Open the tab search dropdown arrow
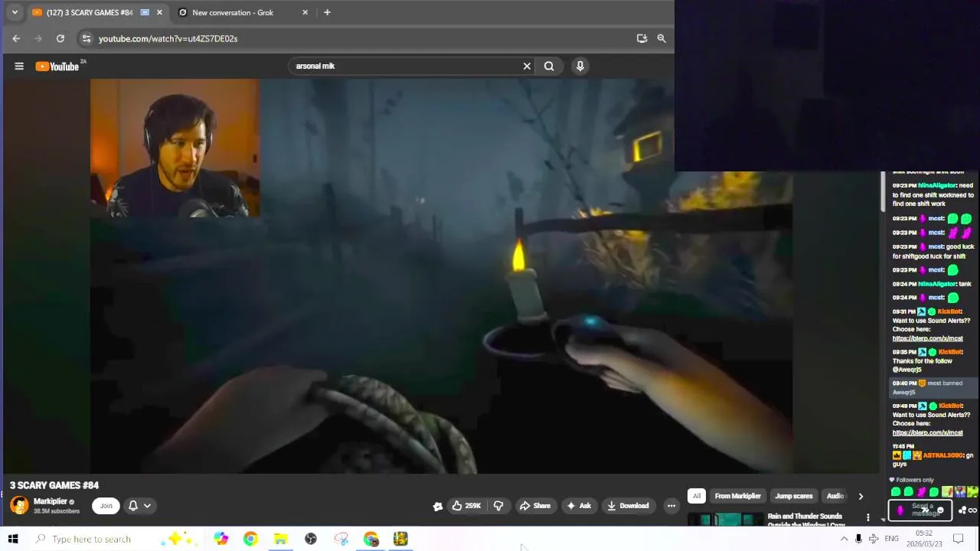The width and height of the screenshot is (980, 551). click(15, 12)
